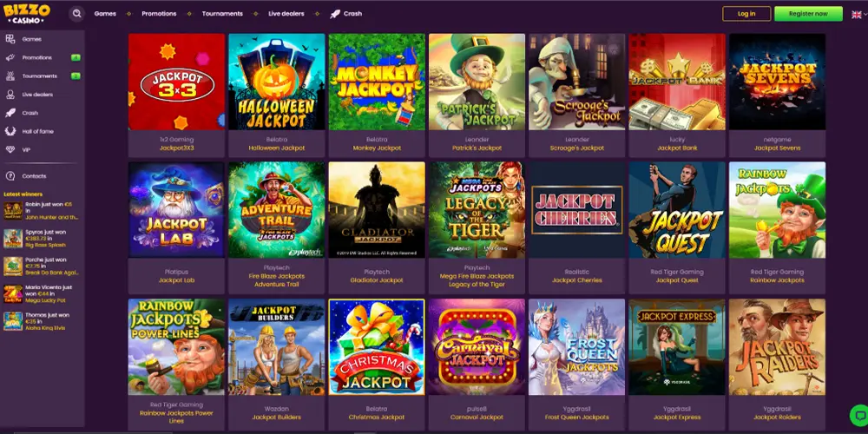The image size is (868, 434).
Task: Select the Crash rocket icon in sidebar
Action: 10,113
